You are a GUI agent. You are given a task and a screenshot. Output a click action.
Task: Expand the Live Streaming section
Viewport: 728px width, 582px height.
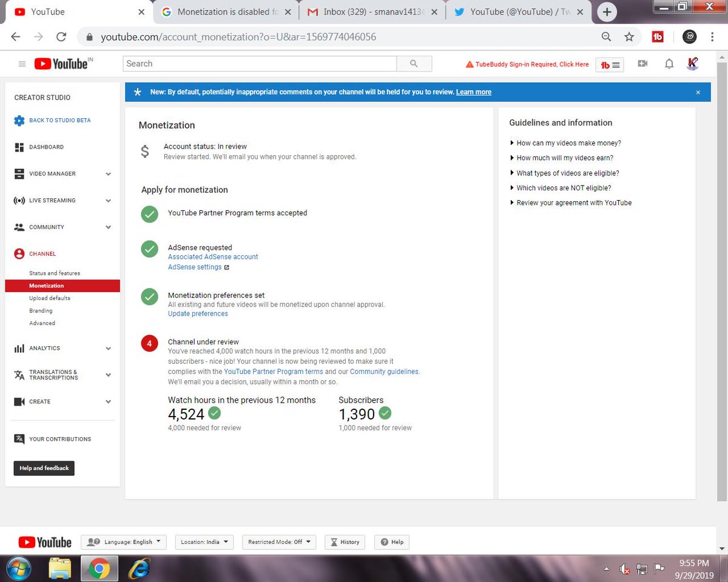click(108, 201)
